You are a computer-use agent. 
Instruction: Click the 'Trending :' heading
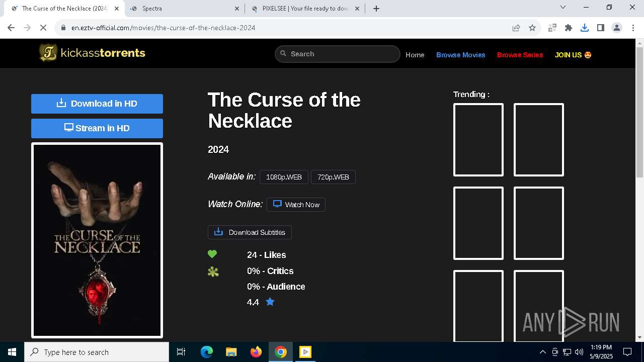(x=471, y=94)
